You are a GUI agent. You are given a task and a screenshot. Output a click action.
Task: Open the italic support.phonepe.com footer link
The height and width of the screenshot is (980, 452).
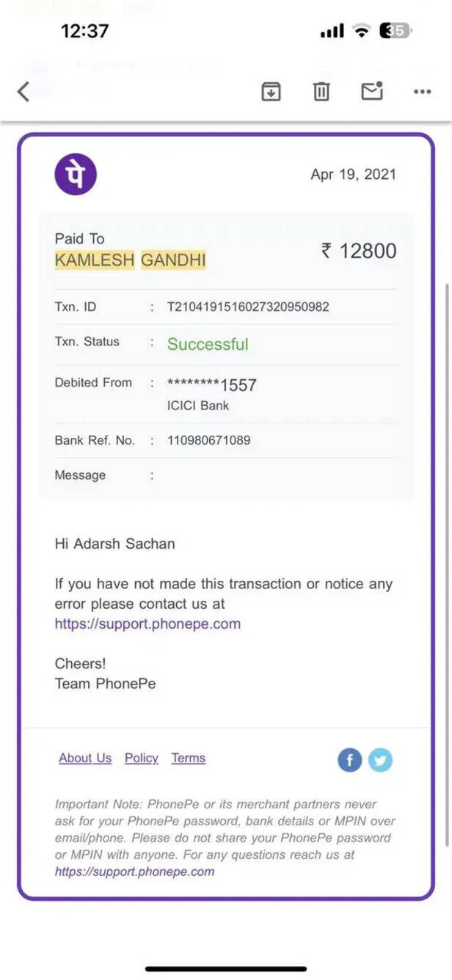135,871
